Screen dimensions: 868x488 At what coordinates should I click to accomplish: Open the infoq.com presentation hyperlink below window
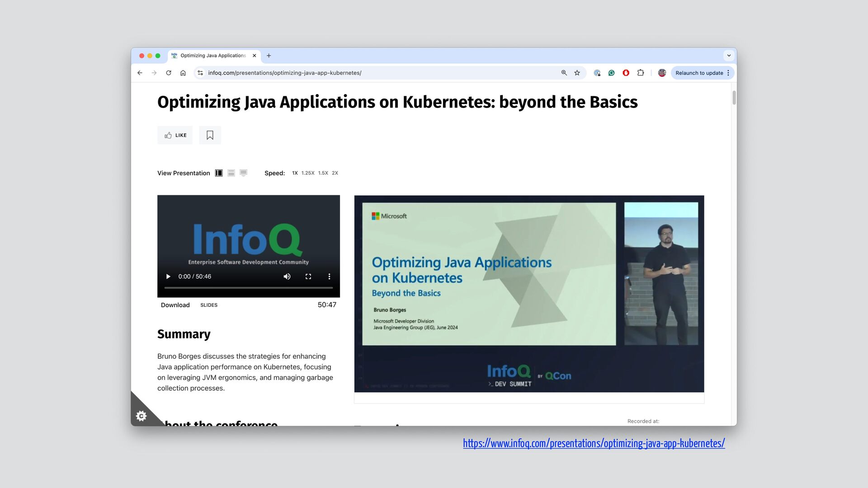pyautogui.click(x=594, y=443)
